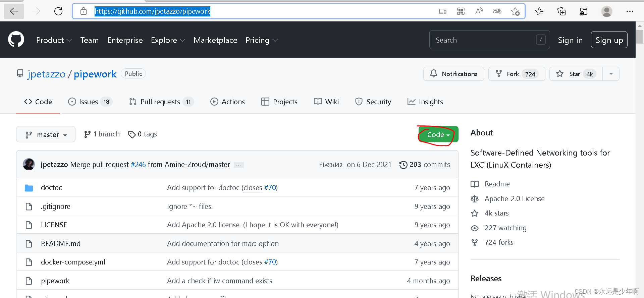Image resolution: width=644 pixels, height=298 pixels.
Task: Open the Team nav link
Action: point(90,40)
